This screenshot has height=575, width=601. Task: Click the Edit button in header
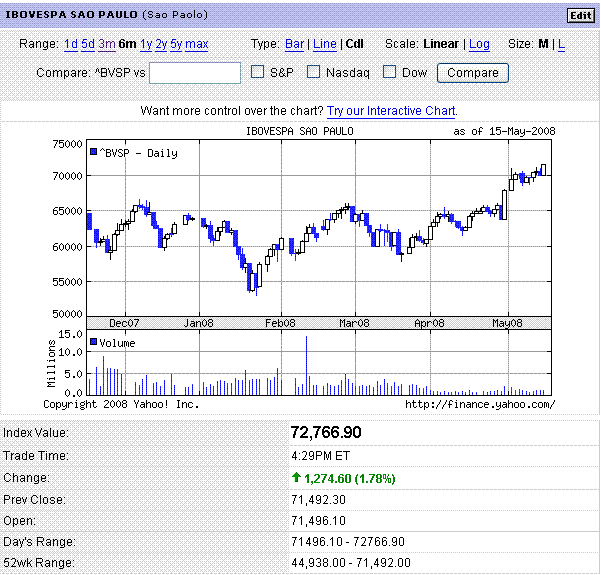pyautogui.click(x=580, y=15)
